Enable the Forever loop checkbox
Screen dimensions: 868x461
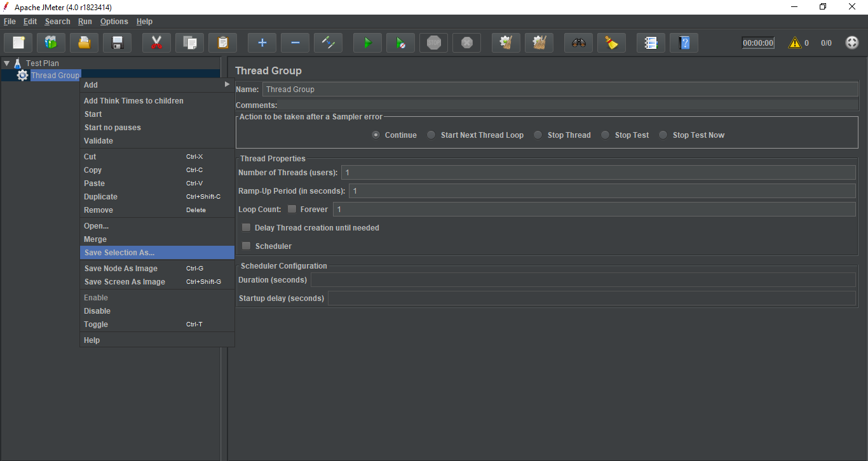292,209
